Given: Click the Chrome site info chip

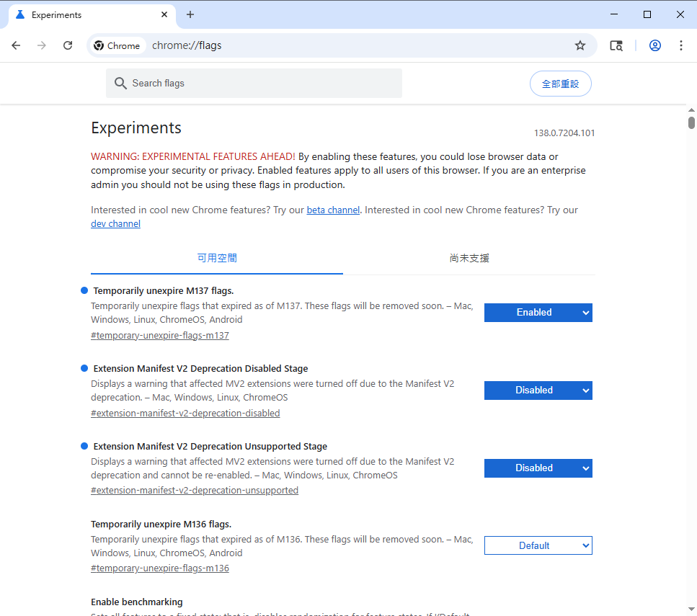Looking at the screenshot, I should tap(117, 45).
